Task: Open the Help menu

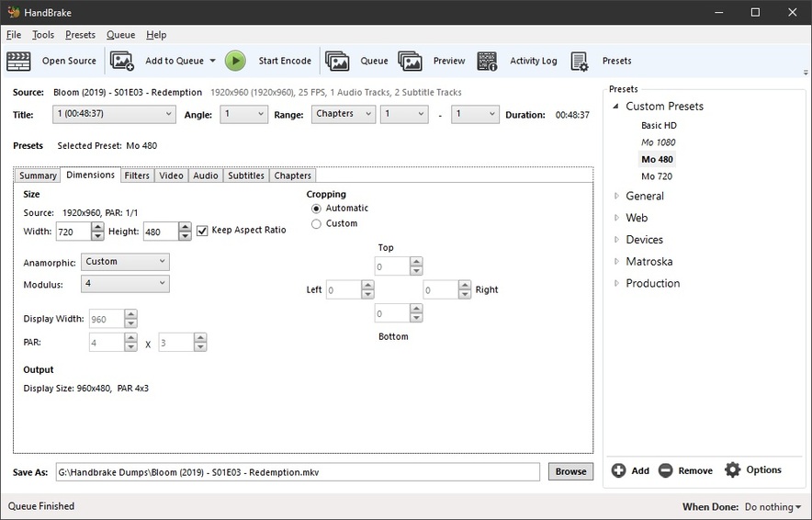Action: [156, 35]
